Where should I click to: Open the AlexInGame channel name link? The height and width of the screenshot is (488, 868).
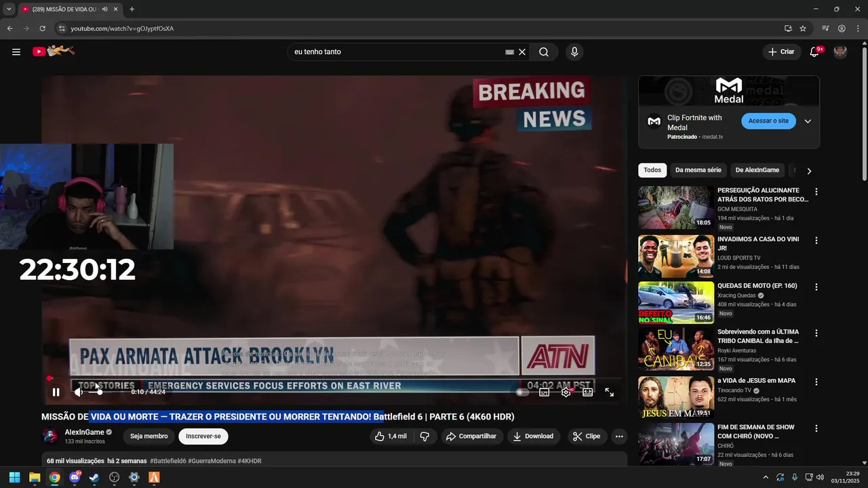[84, 432]
